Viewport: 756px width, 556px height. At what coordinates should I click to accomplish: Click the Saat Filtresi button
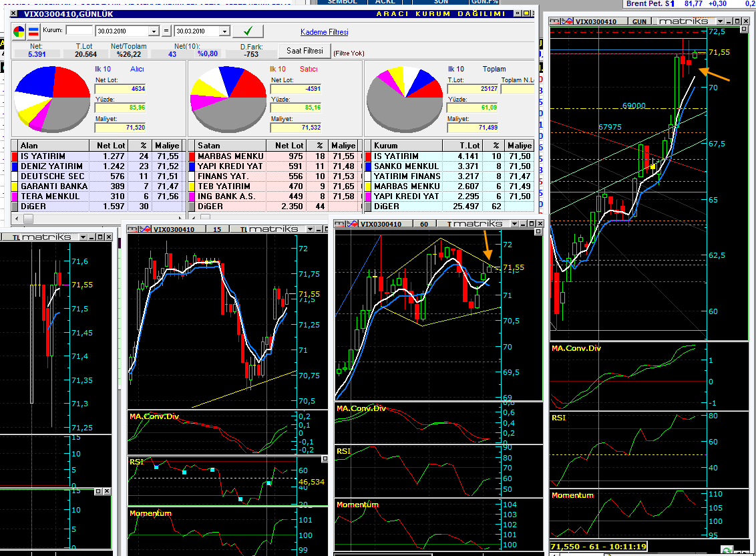305,51
